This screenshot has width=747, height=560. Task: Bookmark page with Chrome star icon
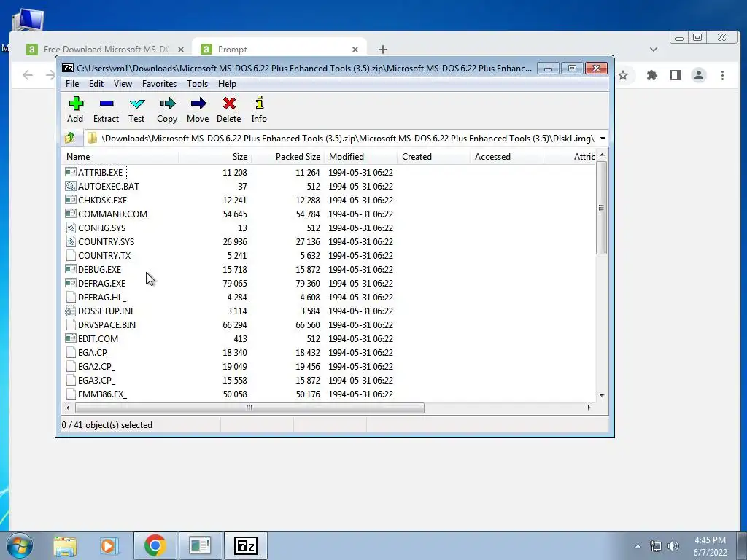click(623, 75)
